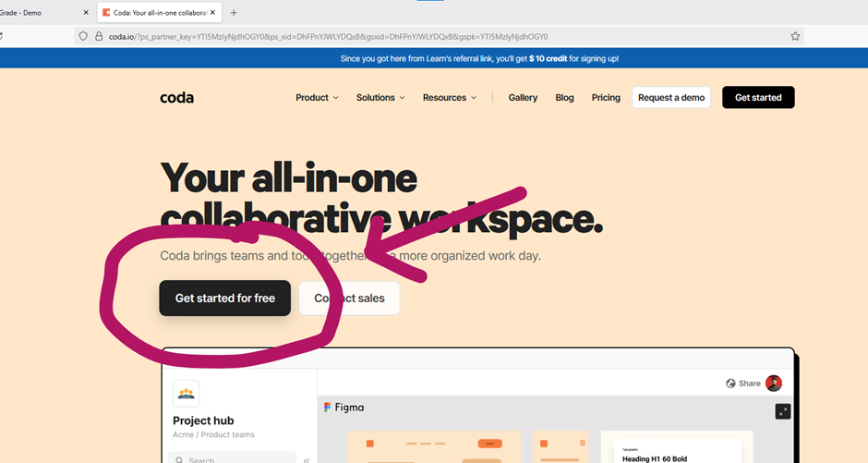Screen dimensions: 868x463
Task: Click the Figma logo icon
Action: [327, 407]
